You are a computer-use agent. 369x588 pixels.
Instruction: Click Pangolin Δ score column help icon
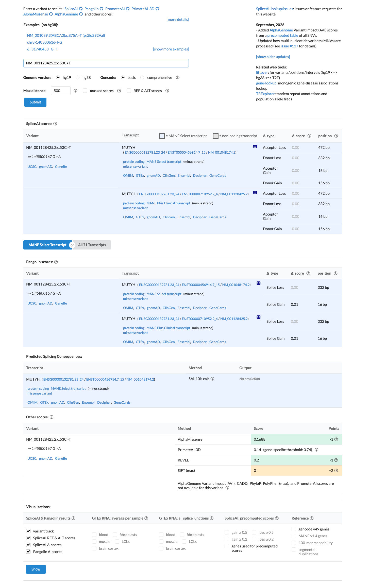coord(308,273)
